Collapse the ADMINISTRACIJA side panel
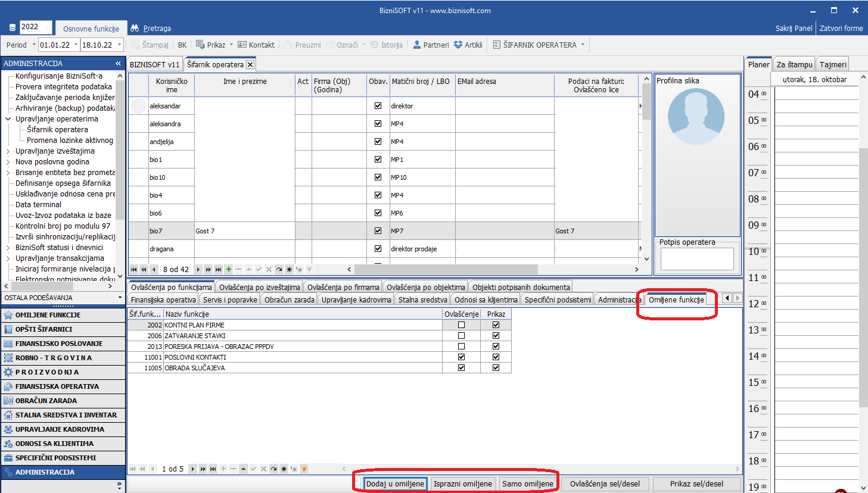The height and width of the screenshot is (493, 868). point(118,63)
